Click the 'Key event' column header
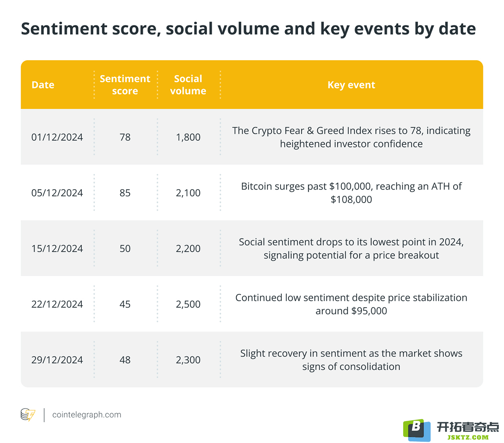The height and width of the screenshot is (443, 504). [x=351, y=85]
